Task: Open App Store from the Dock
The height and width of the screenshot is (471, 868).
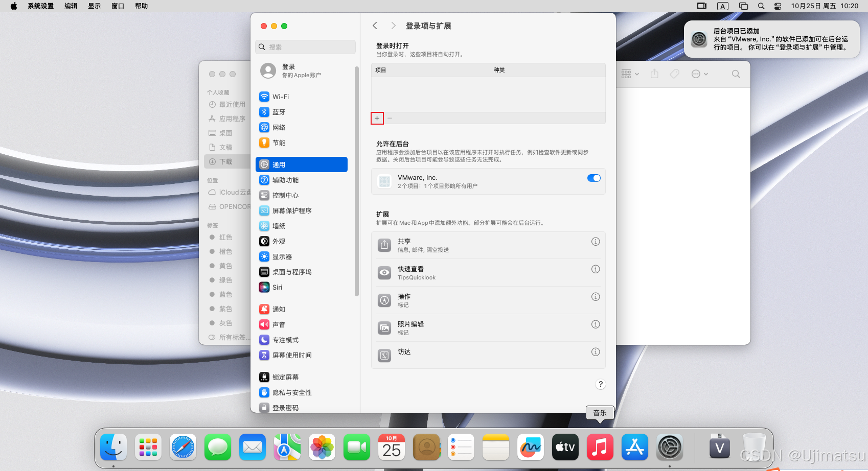Action: coord(635,448)
